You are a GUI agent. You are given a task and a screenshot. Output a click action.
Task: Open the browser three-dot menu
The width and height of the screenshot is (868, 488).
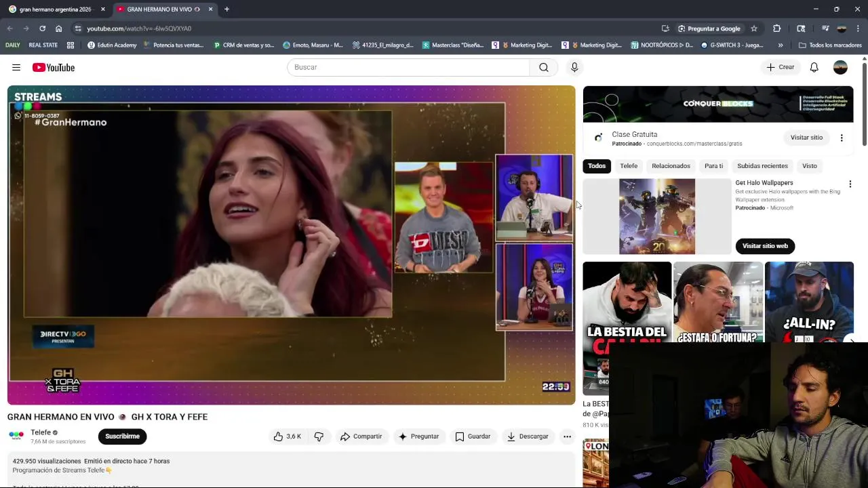pyautogui.click(x=859, y=28)
